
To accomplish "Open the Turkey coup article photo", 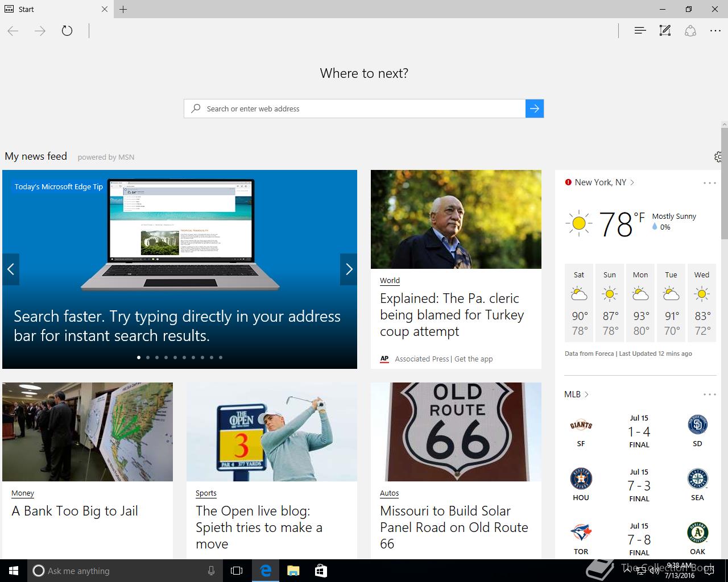I will click(x=456, y=219).
